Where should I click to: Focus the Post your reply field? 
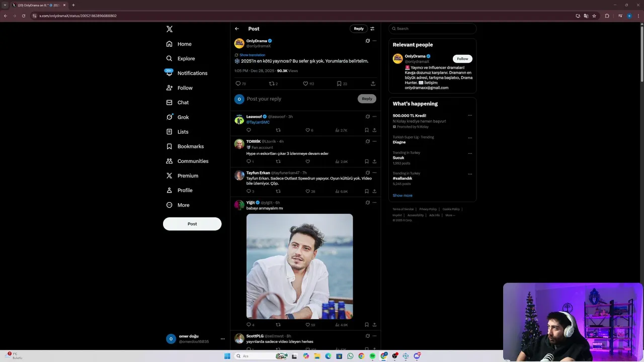click(300, 99)
